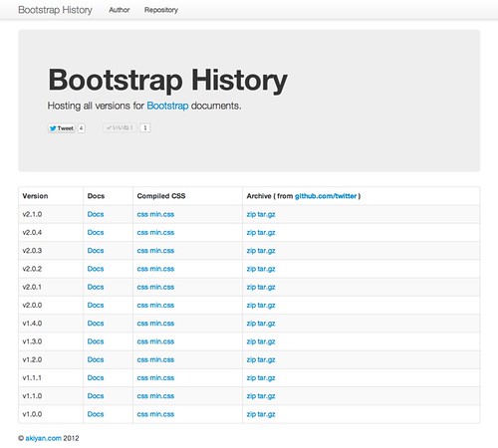Image resolution: width=498 pixels, height=448 pixels.
Task: Open Docs for v2.0.3
Action: [x=96, y=251]
